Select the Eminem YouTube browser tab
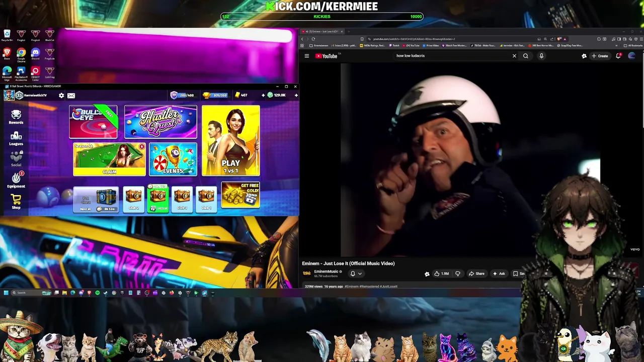This screenshot has width=644, height=362. [323, 32]
